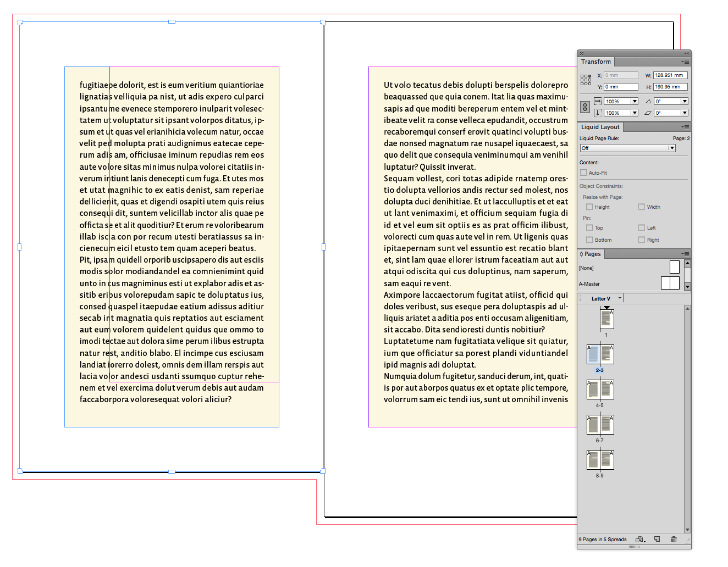
Task: Click the 6-7 spread label
Action: [x=600, y=441]
